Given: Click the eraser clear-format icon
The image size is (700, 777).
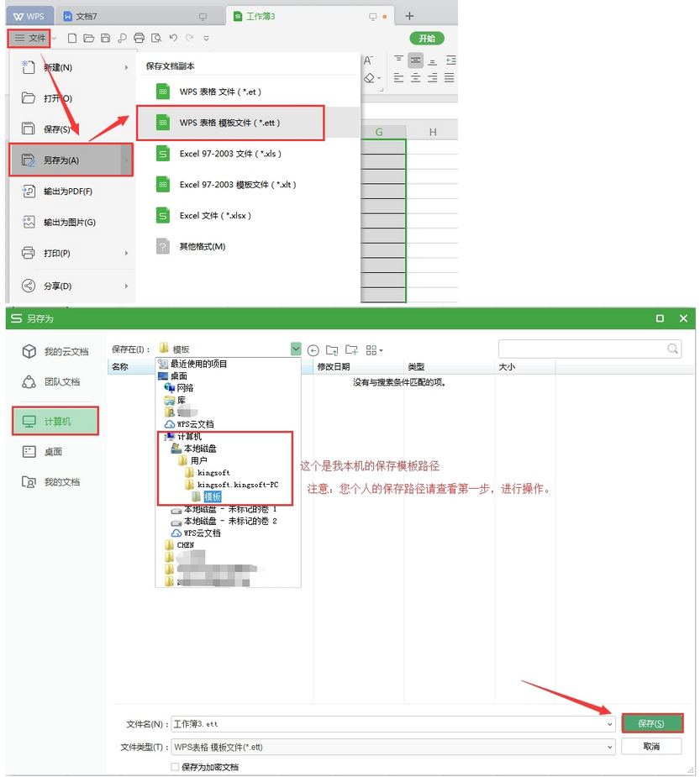Looking at the screenshot, I should [370, 78].
